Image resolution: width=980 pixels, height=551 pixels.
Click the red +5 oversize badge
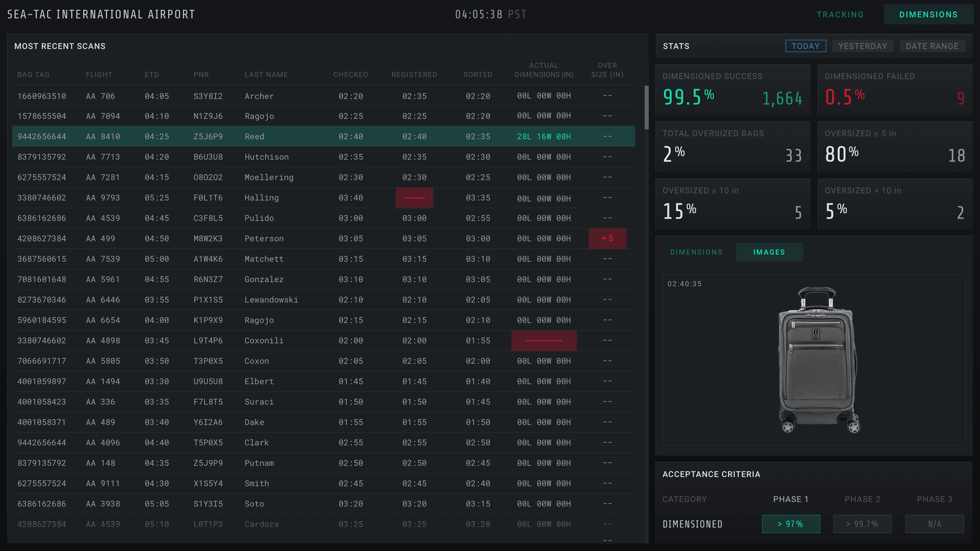coord(607,239)
